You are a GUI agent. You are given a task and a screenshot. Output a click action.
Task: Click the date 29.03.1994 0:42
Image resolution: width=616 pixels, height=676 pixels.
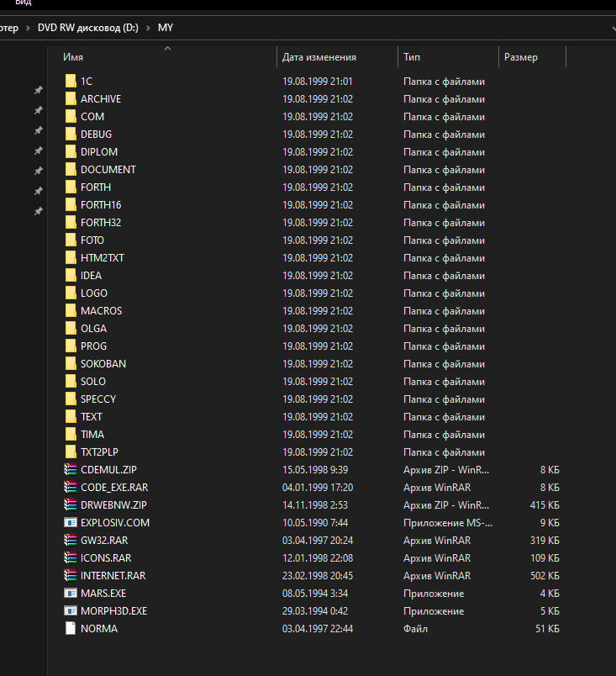point(315,611)
